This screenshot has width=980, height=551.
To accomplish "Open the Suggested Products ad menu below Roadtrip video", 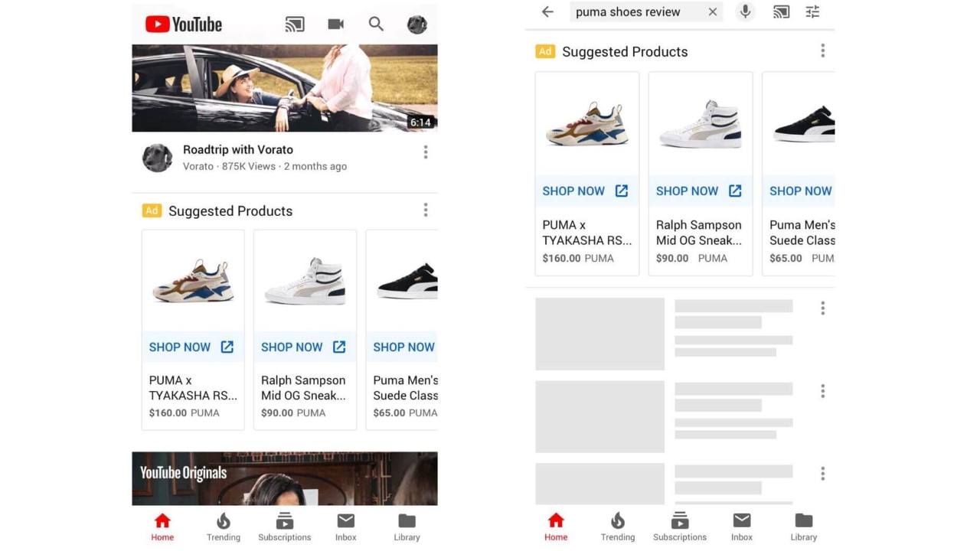I will [x=426, y=210].
